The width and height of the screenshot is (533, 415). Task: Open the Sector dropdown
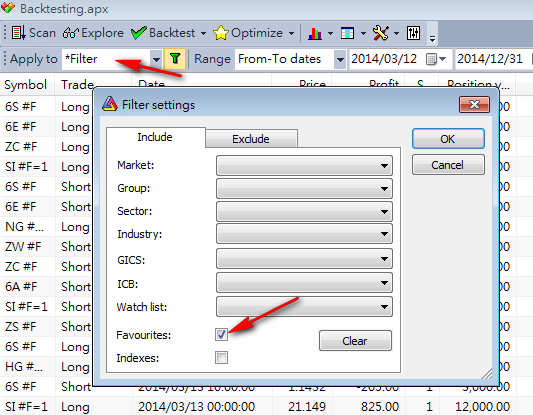click(304, 211)
